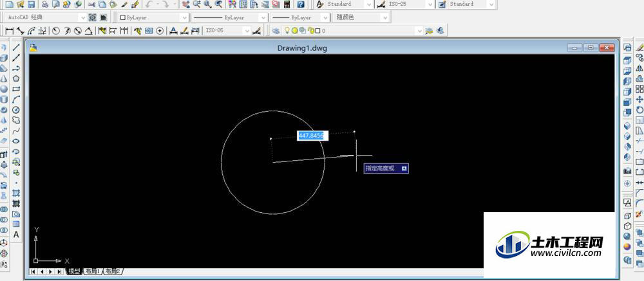Select the Arc drawing tool

(16, 99)
